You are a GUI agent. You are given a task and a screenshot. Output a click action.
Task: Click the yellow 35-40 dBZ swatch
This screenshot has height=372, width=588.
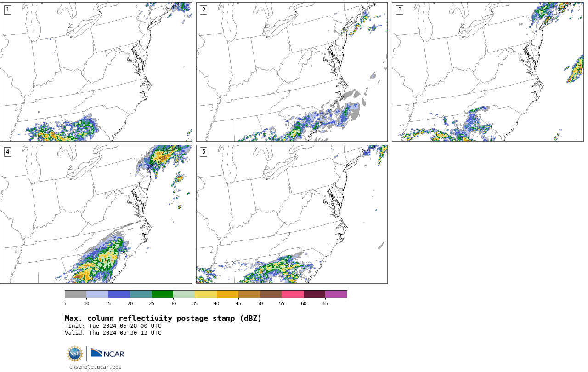[206, 294]
